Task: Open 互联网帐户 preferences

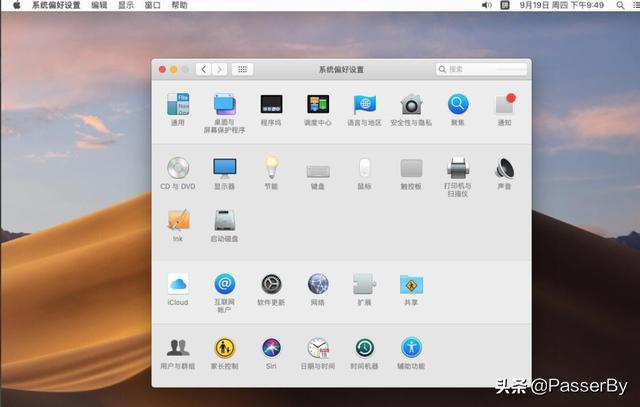Action: (x=224, y=293)
